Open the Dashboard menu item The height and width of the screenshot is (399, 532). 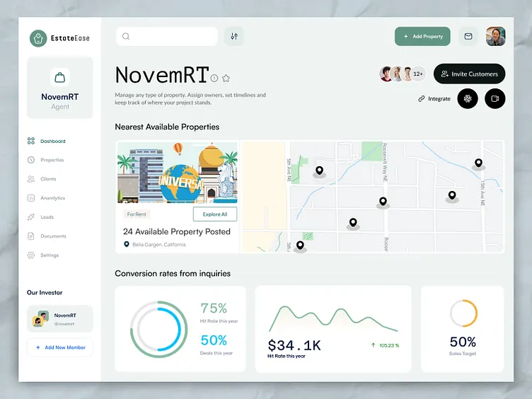pyautogui.click(x=52, y=141)
